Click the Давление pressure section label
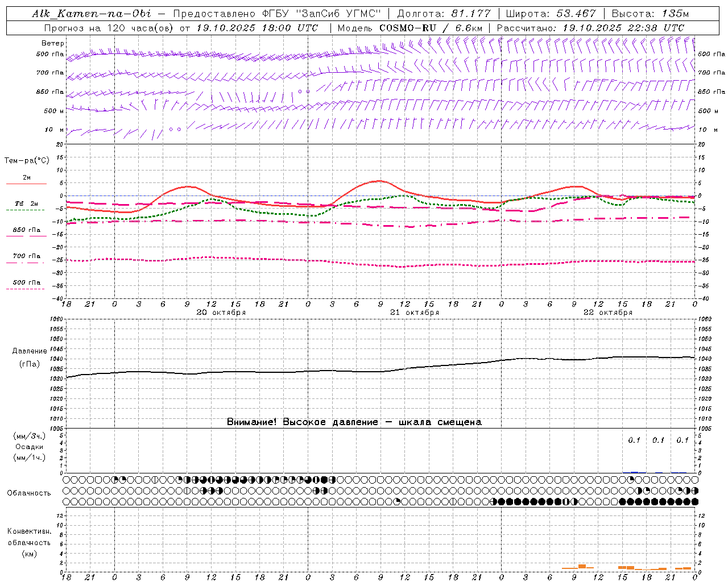Viewport: 728px width, 582px height. click(x=30, y=351)
